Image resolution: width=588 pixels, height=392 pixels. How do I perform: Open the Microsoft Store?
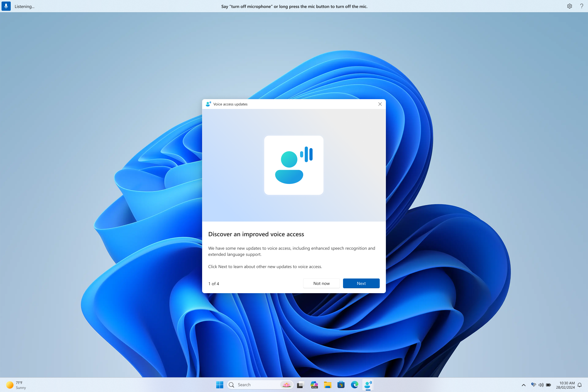[341, 385]
